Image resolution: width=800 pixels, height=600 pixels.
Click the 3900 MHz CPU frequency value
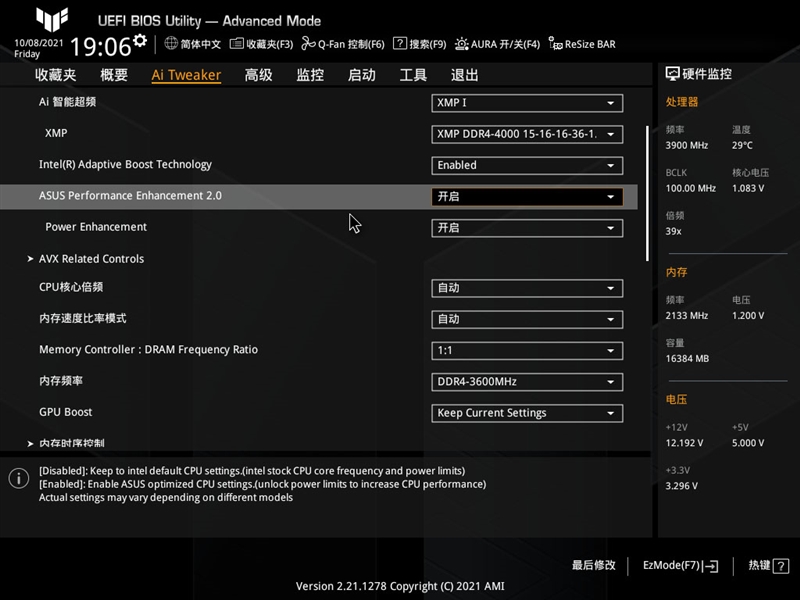tap(687, 145)
